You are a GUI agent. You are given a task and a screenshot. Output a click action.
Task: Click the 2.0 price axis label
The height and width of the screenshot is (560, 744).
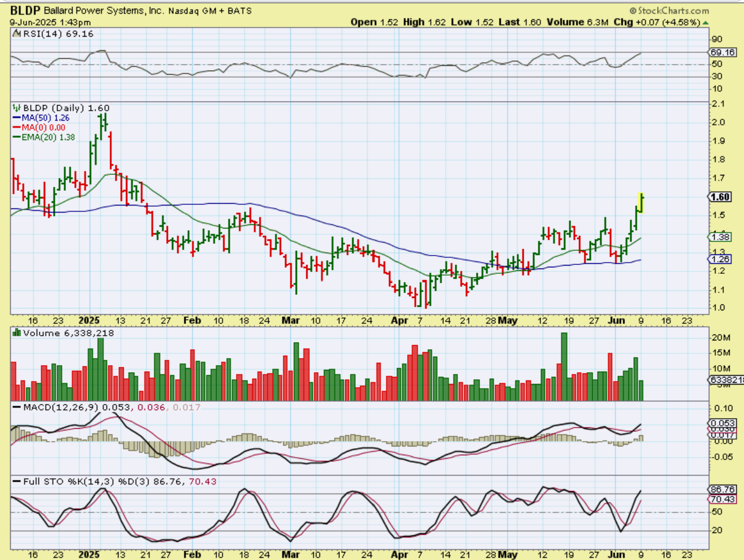719,122
